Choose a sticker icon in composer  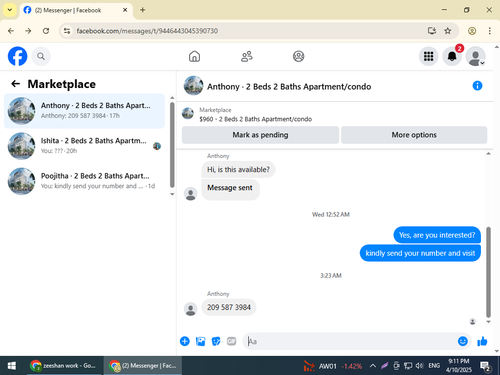point(216,341)
